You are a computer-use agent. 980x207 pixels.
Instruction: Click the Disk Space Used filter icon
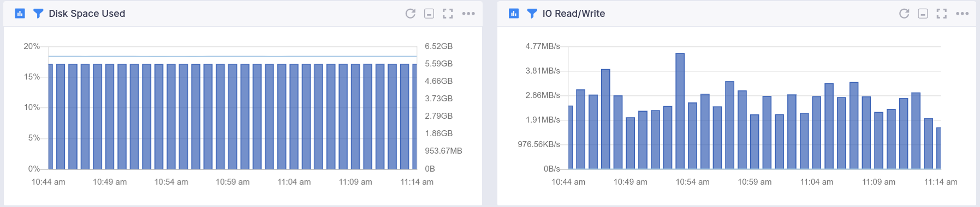tap(38, 14)
